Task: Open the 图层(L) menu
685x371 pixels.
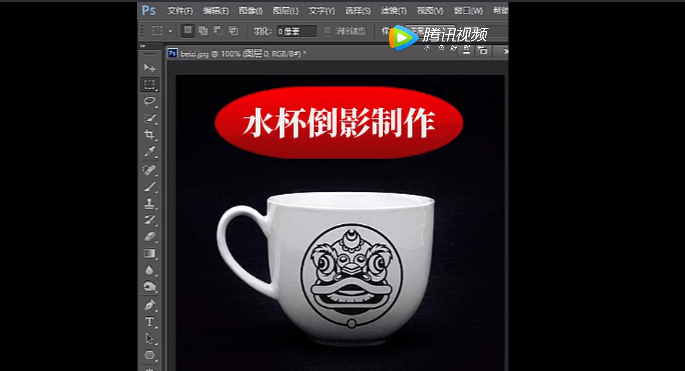Action: coord(286,10)
